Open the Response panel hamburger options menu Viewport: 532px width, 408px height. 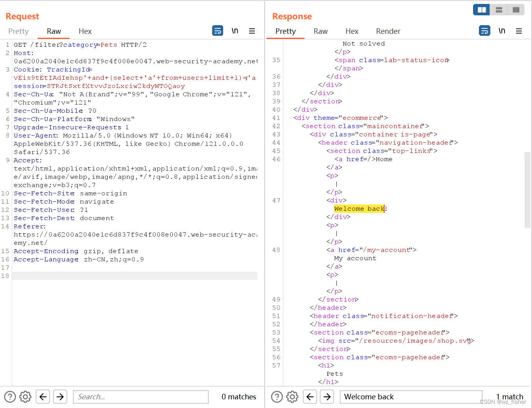pos(519,31)
